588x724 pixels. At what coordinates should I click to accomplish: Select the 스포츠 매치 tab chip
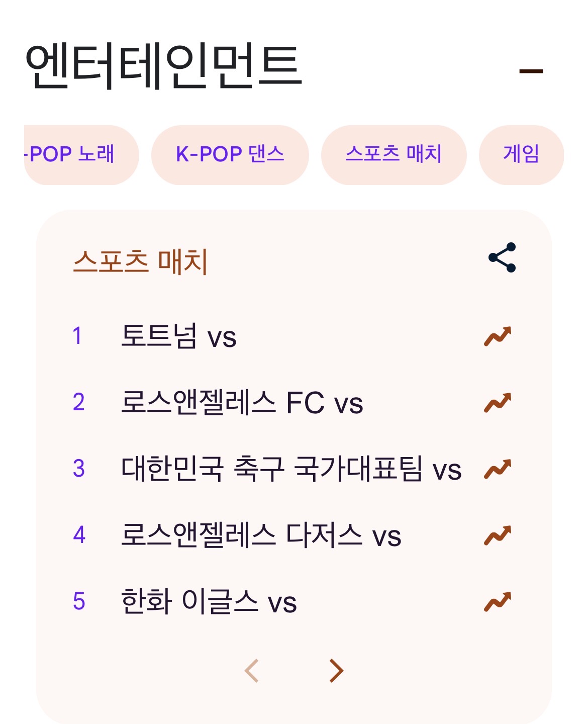coord(394,154)
